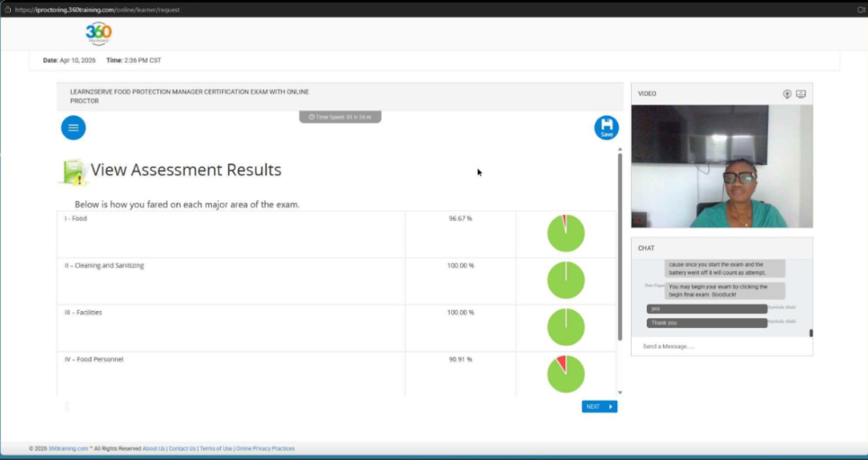Click the 360training logo
This screenshot has width=868, height=460.
click(x=99, y=34)
